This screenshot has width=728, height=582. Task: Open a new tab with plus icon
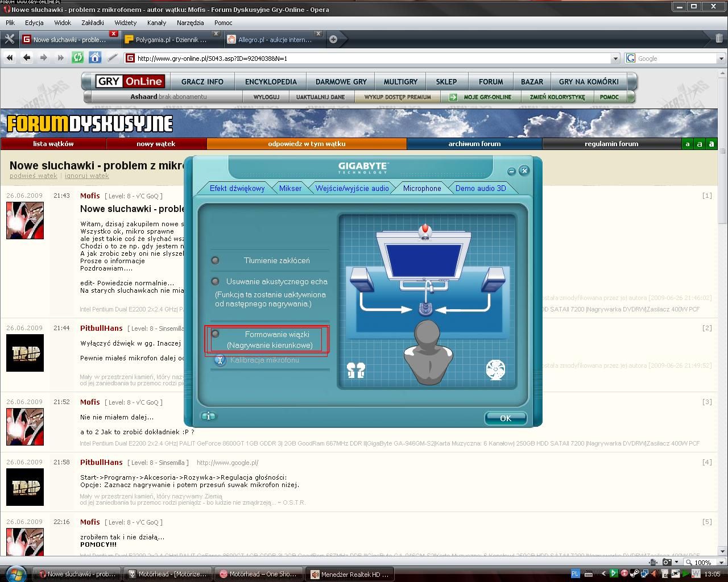coord(333,39)
